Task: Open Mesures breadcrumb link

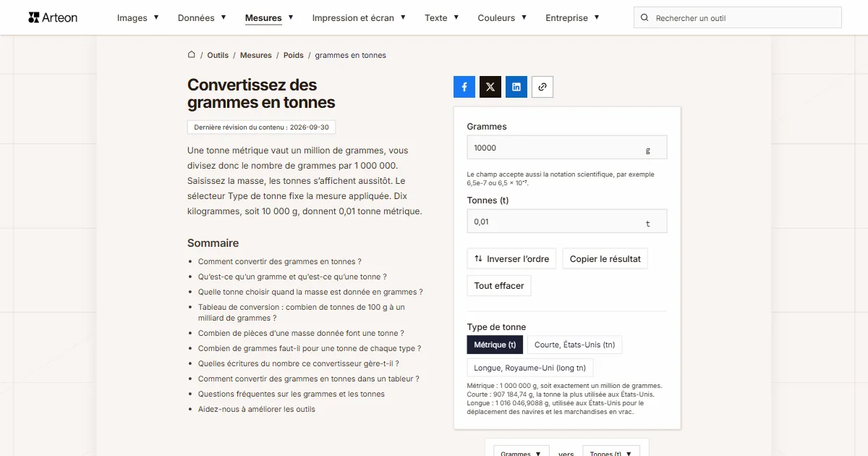Action: coord(256,55)
